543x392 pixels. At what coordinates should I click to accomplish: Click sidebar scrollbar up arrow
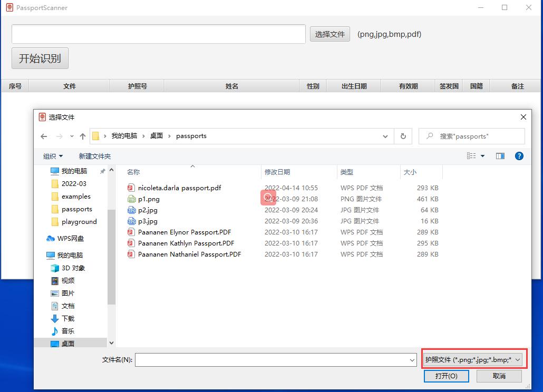click(x=112, y=170)
